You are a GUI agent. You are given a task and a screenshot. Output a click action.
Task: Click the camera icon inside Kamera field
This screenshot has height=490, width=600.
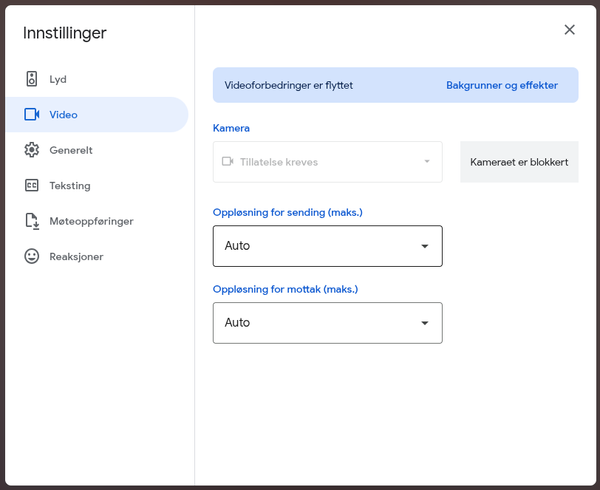coord(228,162)
